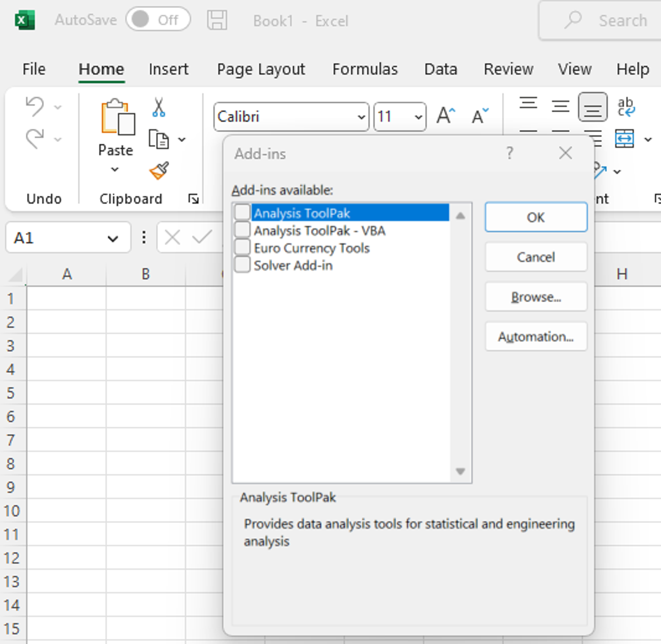Click the formula bar Enter checkmark
This screenshot has width=661, height=644.
point(202,237)
